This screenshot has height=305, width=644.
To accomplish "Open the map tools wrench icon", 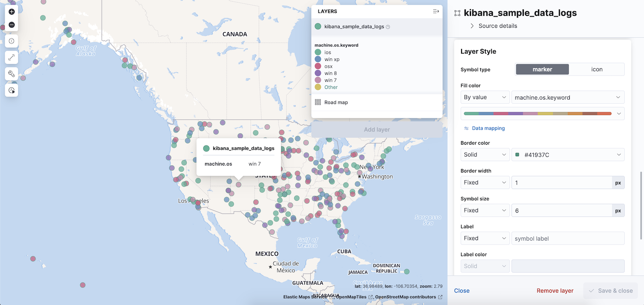I will point(12,73).
